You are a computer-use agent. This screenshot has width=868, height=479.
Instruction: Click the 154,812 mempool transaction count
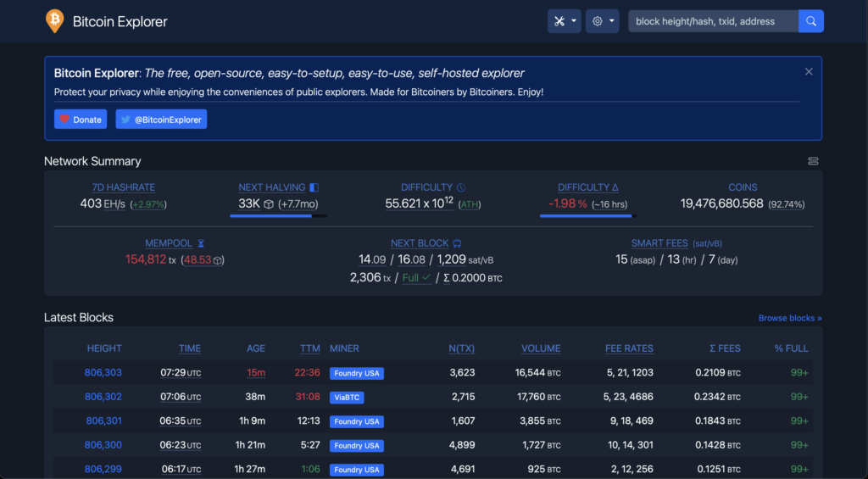click(x=146, y=259)
